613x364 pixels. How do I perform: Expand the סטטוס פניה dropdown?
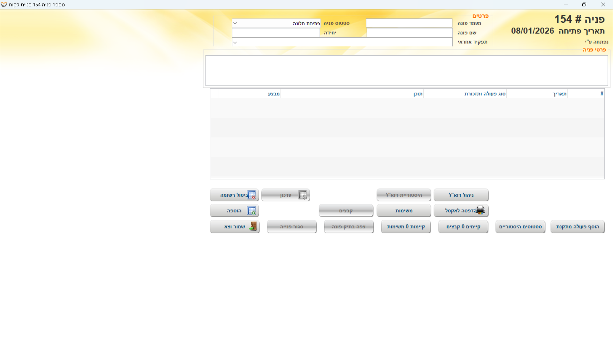[235, 23]
